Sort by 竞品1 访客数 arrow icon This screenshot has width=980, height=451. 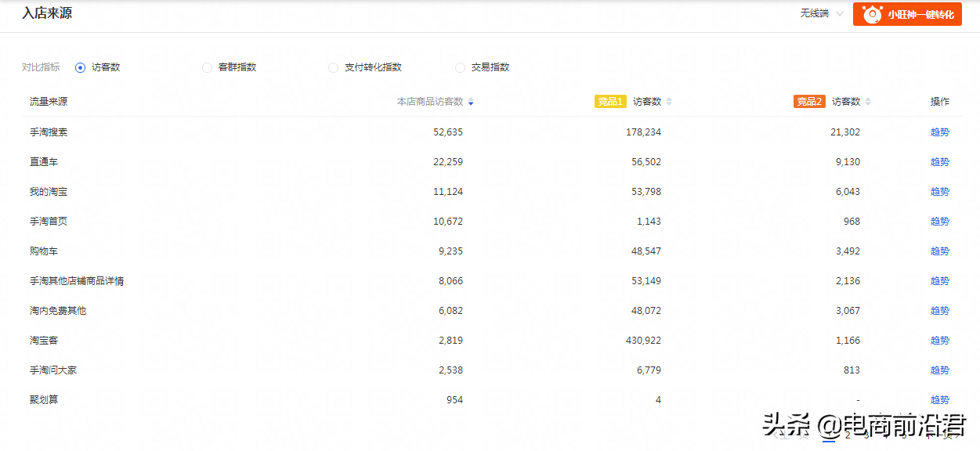click(x=669, y=102)
